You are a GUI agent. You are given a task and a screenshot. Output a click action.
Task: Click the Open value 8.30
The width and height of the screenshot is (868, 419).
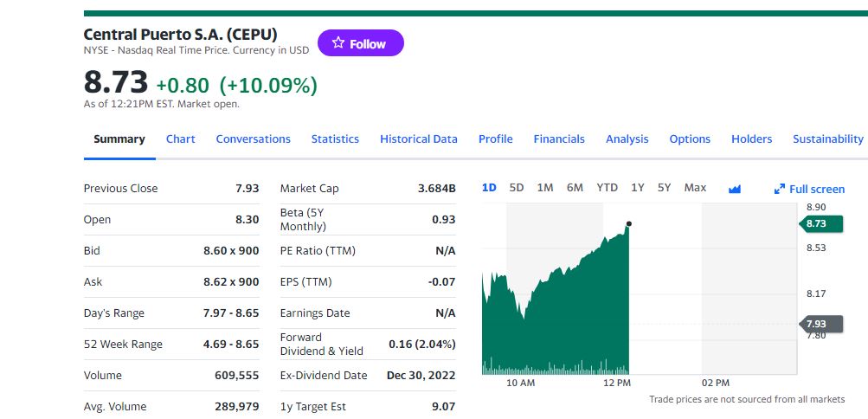[x=247, y=219]
